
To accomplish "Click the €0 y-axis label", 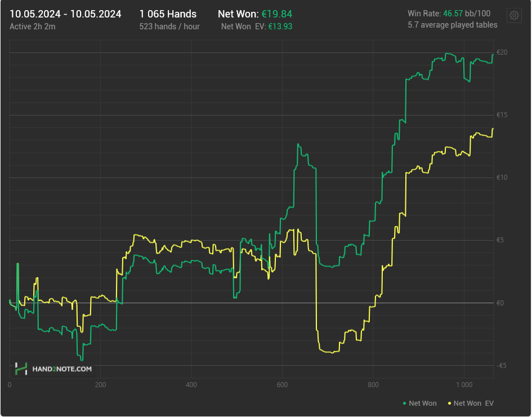I will coord(500,303).
